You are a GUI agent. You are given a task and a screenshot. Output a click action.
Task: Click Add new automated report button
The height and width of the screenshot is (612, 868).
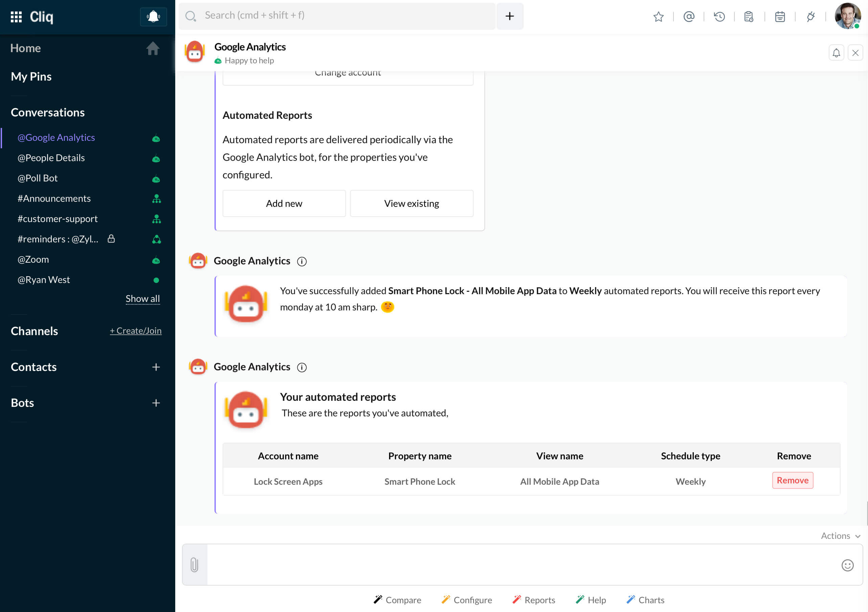[284, 203]
